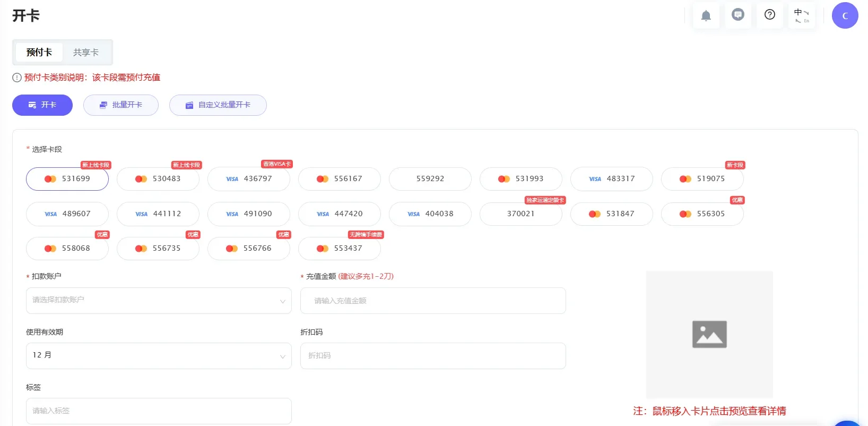Screen dimensions: 868x426
Task: Select card segment 556735
Action: [158, 249]
